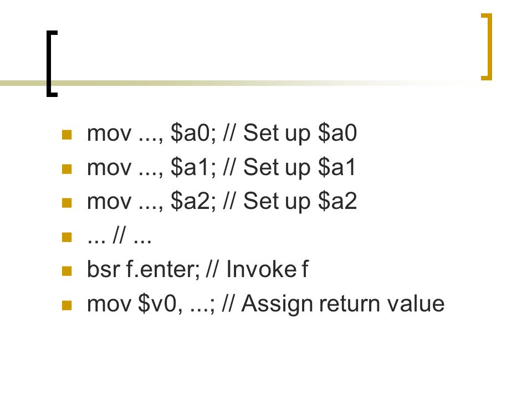The width and height of the screenshot is (532, 399).
Task: Click the 'Set up $a0' comment text
Action: tap(300, 133)
